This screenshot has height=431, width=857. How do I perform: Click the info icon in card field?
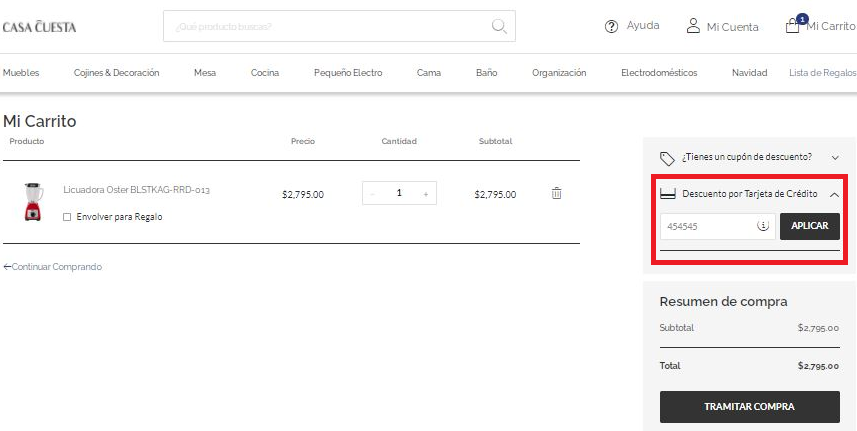[x=762, y=227]
